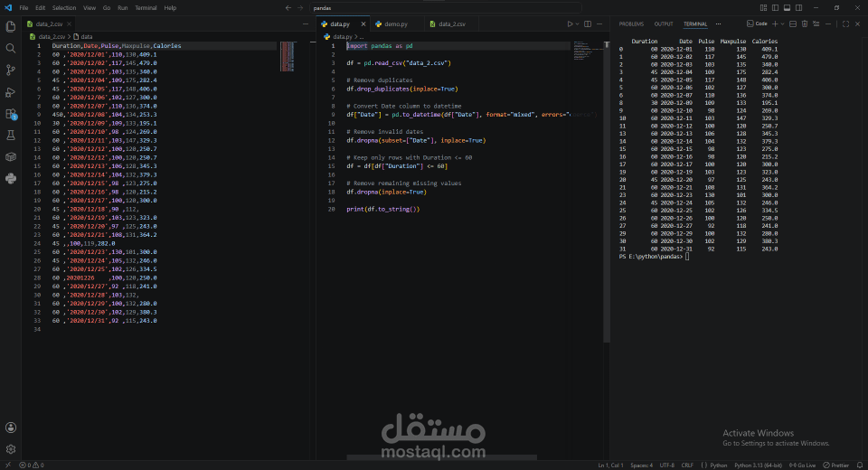This screenshot has width=868, height=470.
Task: Click the CSV editor minimap
Action: click(288, 56)
